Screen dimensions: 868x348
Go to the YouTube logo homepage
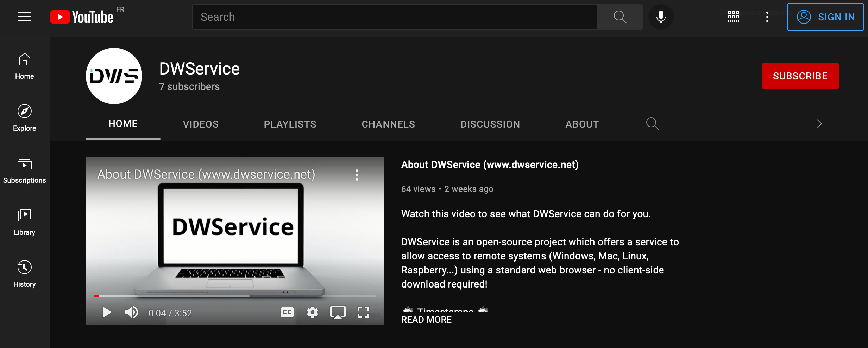[x=82, y=17]
